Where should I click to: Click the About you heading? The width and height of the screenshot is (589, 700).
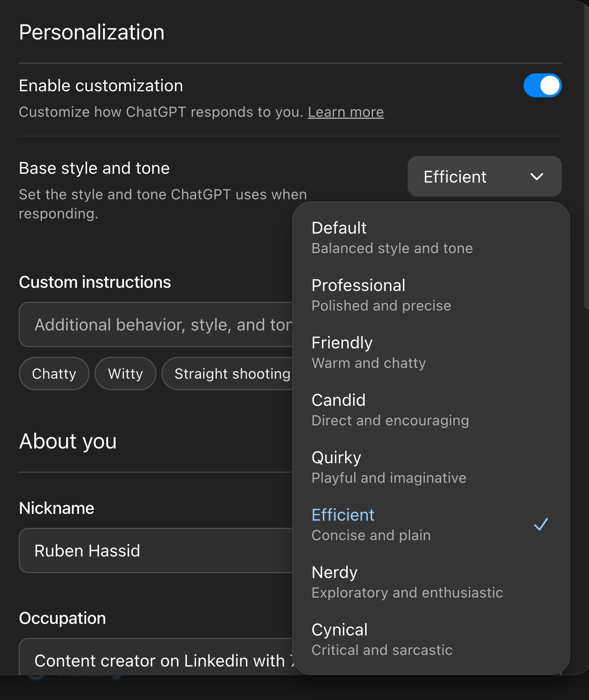pos(68,441)
